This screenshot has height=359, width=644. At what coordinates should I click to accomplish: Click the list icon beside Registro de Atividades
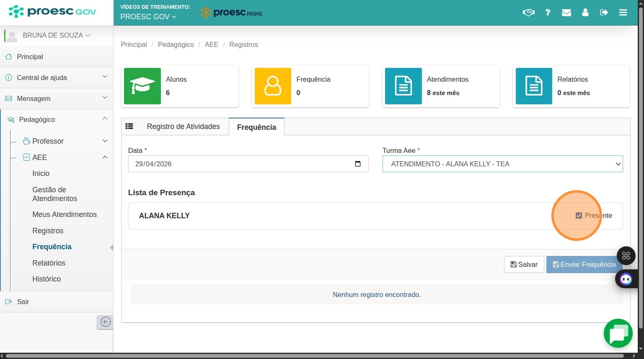(x=129, y=126)
